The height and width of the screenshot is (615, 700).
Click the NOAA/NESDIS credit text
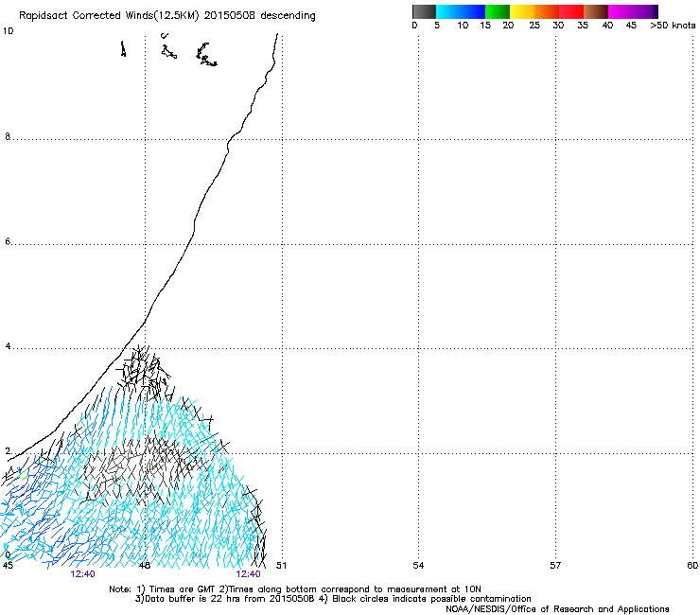(x=557, y=609)
